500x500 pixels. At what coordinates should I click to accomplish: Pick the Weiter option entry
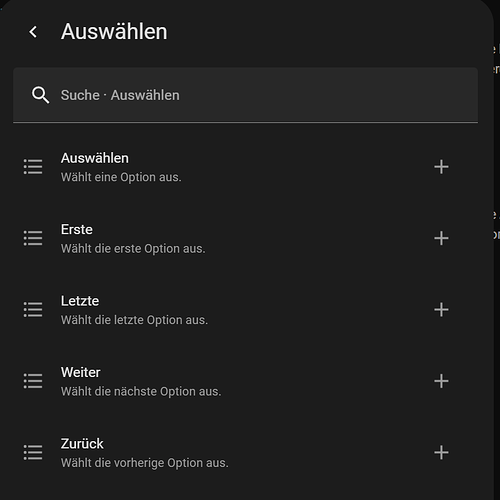245,381
